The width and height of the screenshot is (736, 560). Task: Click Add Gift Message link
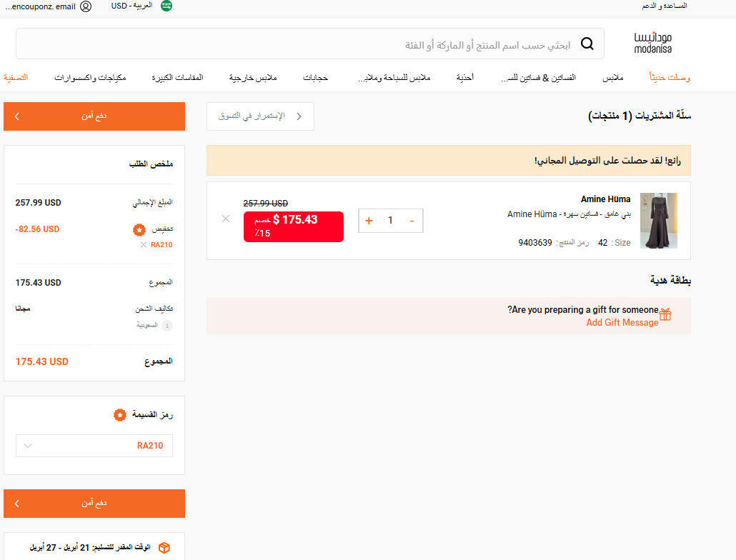(x=622, y=322)
